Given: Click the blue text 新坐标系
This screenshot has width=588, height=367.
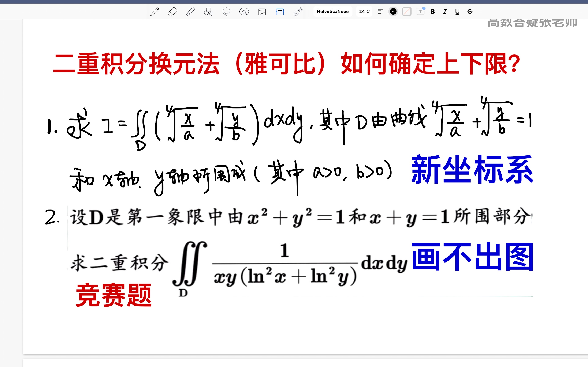Looking at the screenshot, I should click(472, 169).
